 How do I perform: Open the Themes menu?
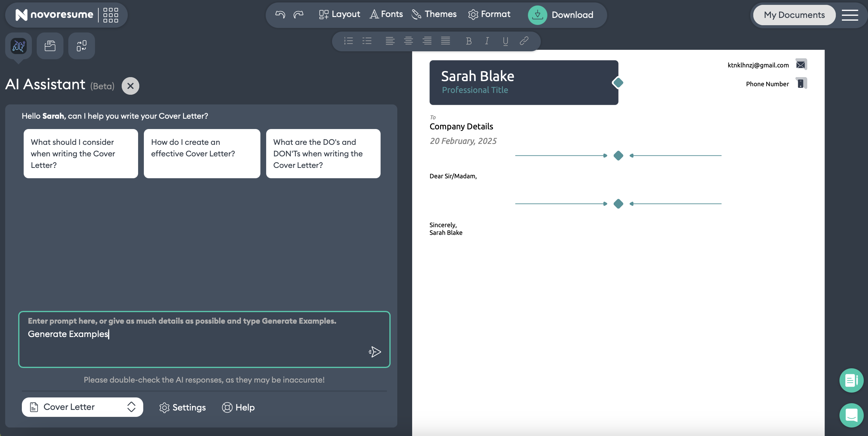click(434, 15)
